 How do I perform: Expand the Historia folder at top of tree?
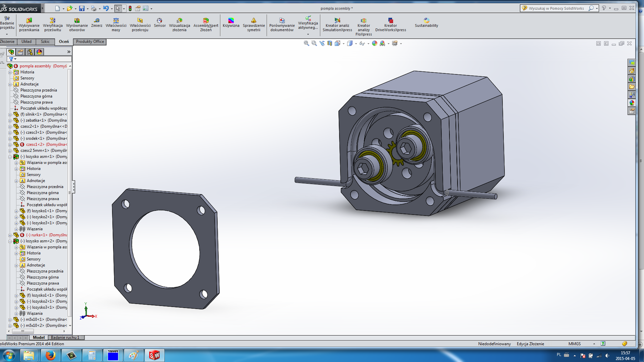pyautogui.click(x=10, y=72)
